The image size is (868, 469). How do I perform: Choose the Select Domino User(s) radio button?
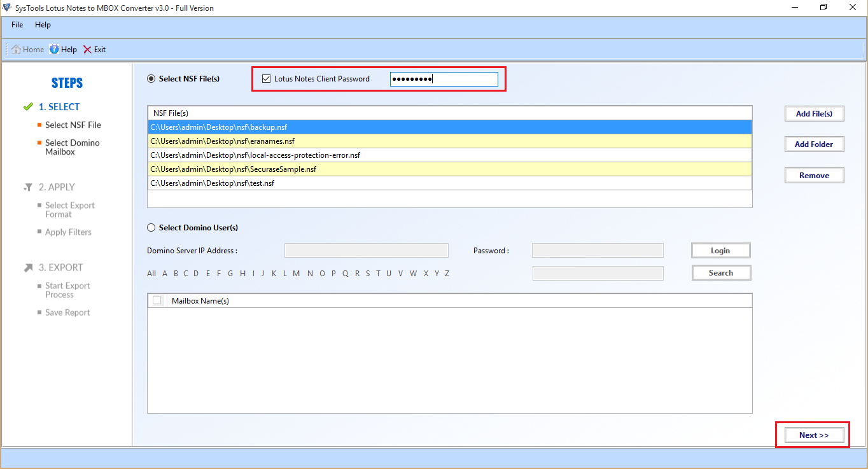coord(151,228)
